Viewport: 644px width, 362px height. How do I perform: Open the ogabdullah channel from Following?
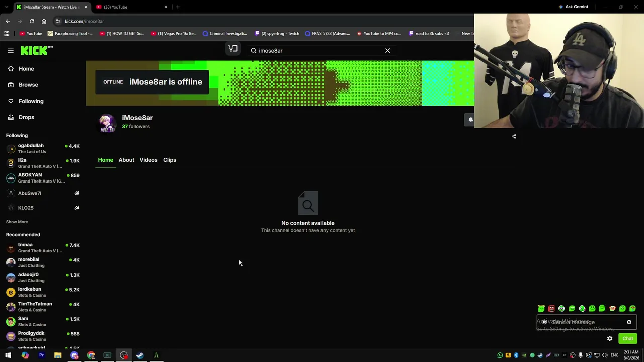click(x=43, y=148)
